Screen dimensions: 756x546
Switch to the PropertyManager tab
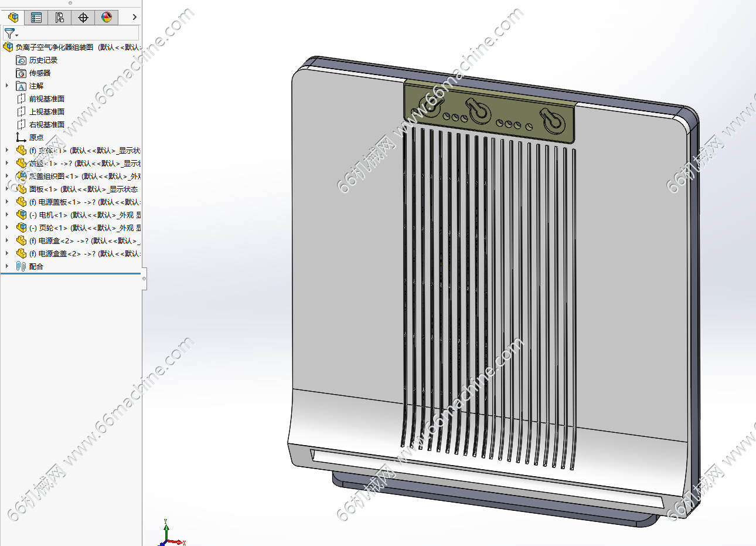[x=36, y=18]
